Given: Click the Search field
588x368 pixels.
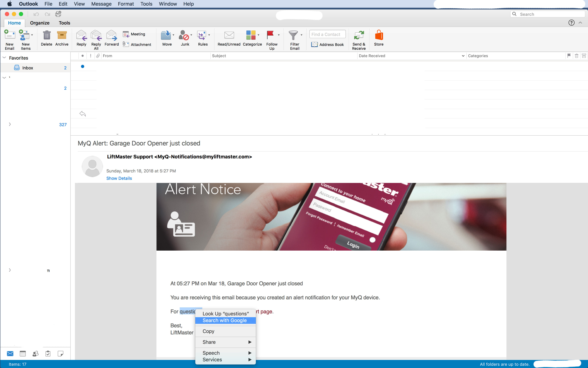Looking at the screenshot, I should (547, 14).
